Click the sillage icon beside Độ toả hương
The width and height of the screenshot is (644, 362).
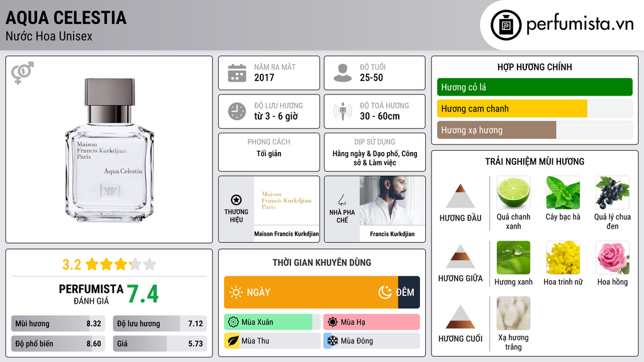[x=343, y=111]
